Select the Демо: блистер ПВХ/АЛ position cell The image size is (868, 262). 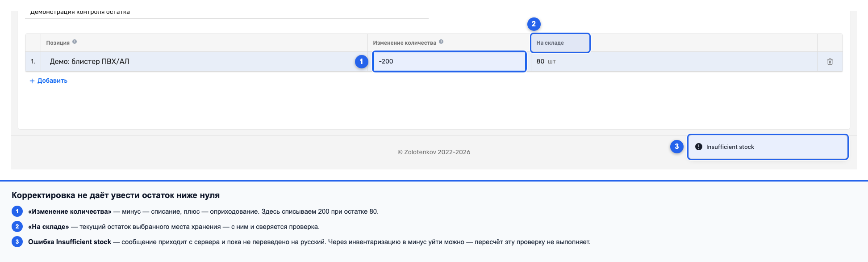[x=204, y=61]
